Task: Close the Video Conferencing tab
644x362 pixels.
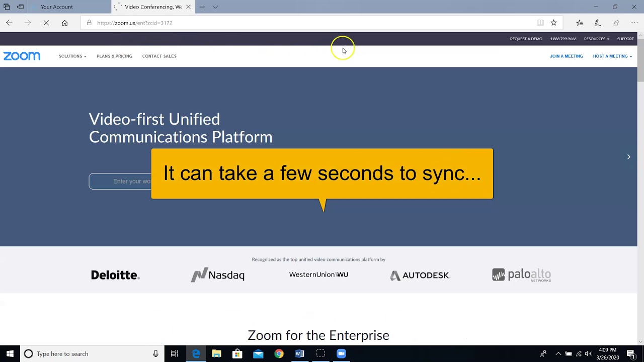Action: pos(188,7)
